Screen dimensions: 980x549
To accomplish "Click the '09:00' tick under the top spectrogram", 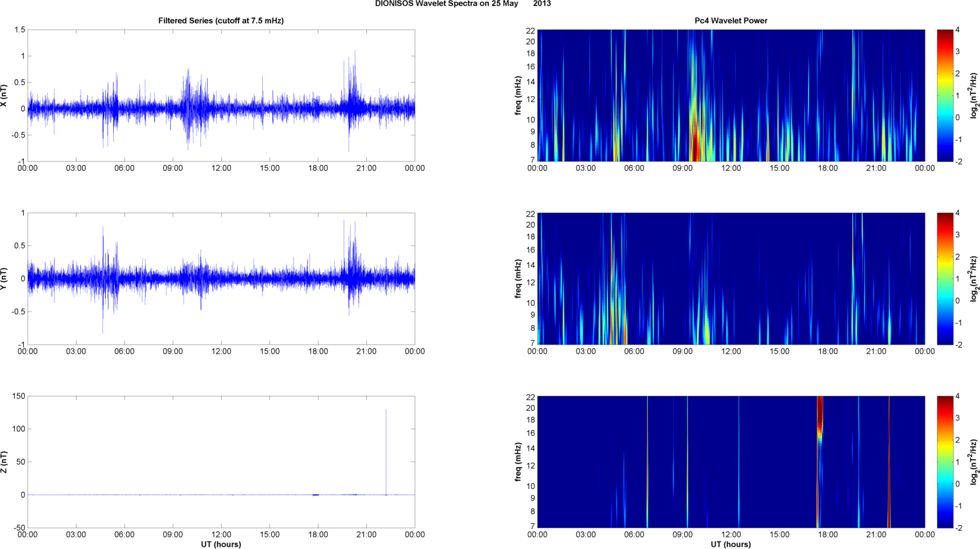I will [682, 168].
